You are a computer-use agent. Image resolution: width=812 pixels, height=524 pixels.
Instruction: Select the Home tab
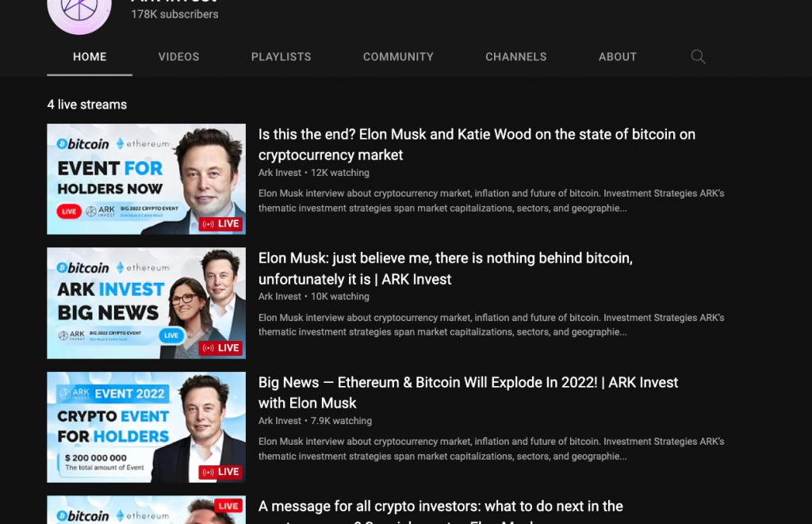point(90,57)
